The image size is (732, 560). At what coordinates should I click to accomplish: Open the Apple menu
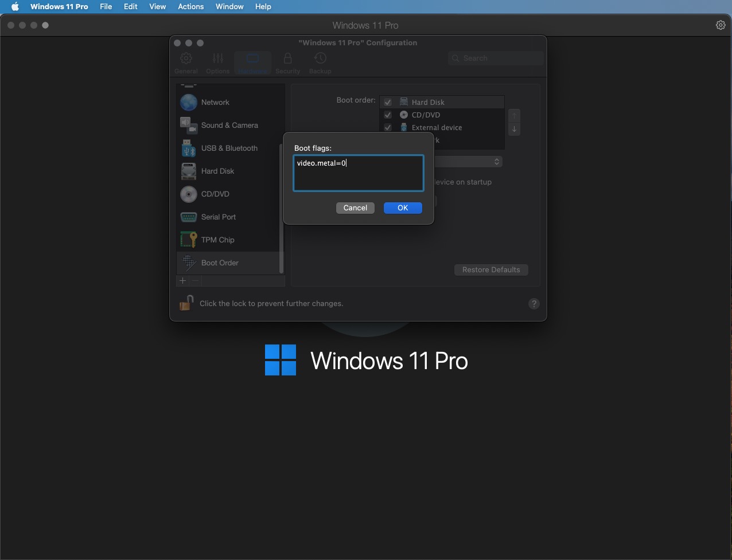coord(15,7)
